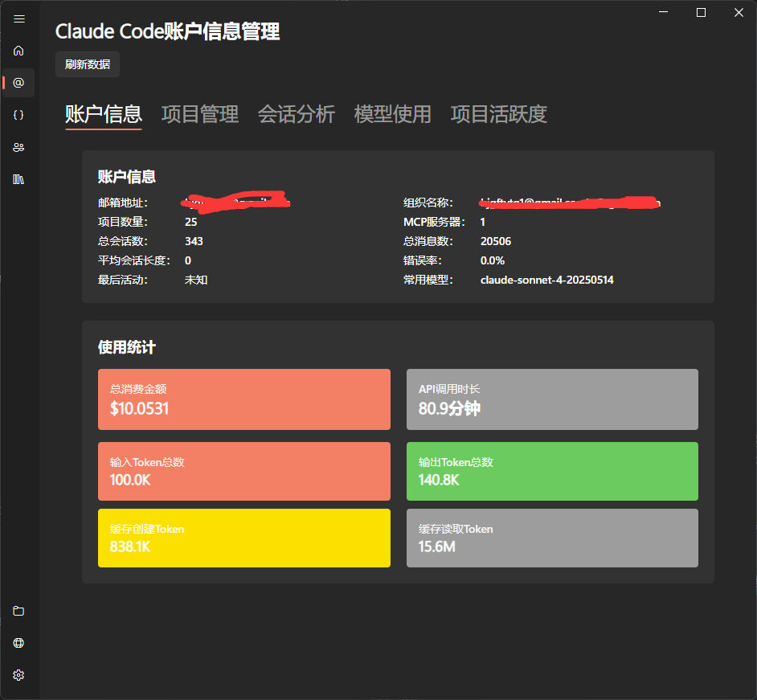Click the 错误率 value 0.0%
This screenshot has width=757, height=700.
pos(493,260)
